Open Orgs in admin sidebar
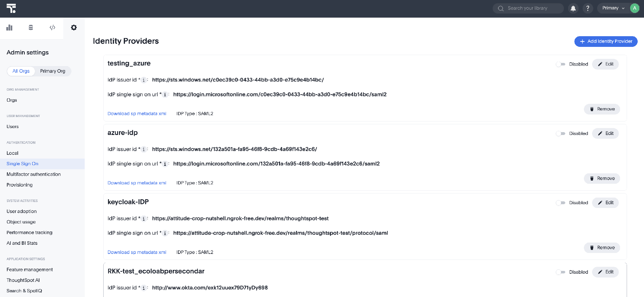The height and width of the screenshot is (297, 644). (x=12, y=100)
